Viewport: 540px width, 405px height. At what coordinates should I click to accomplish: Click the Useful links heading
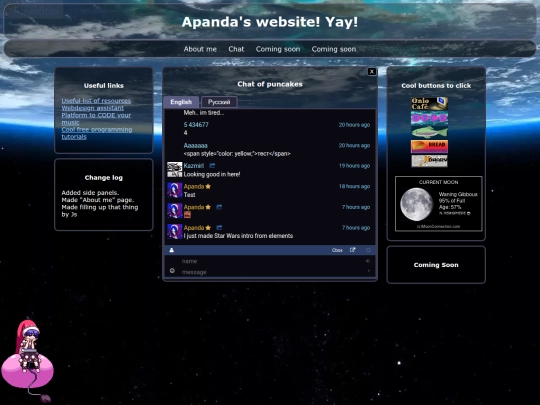click(x=104, y=86)
